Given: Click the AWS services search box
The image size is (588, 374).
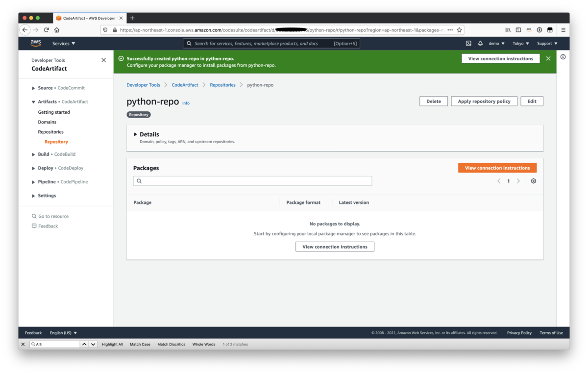Looking at the screenshot, I should click(x=271, y=44).
